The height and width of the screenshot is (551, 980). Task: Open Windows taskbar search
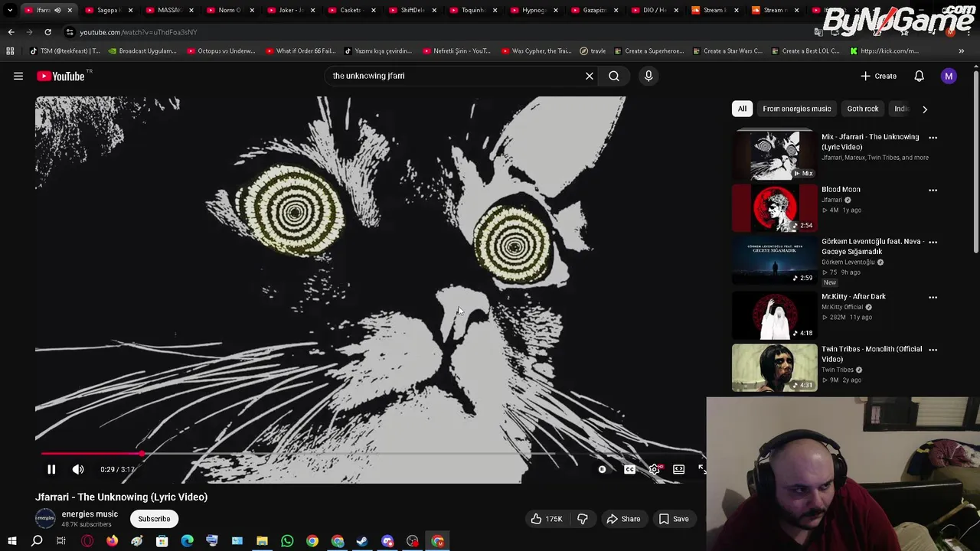[36, 542]
